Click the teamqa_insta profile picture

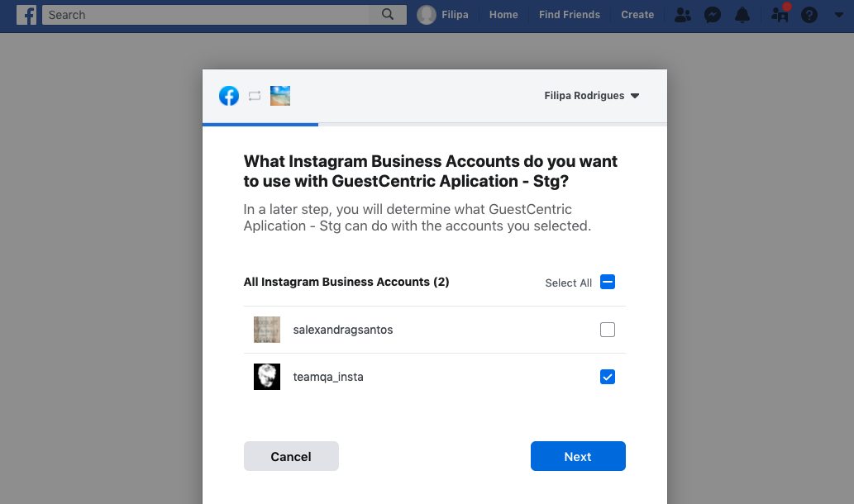tap(267, 377)
